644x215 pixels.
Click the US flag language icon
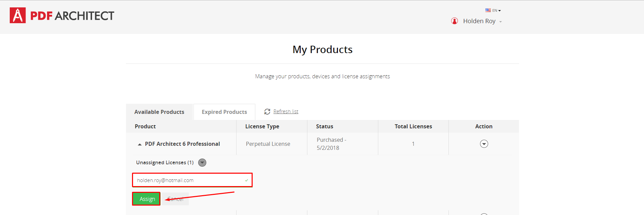[488, 10]
